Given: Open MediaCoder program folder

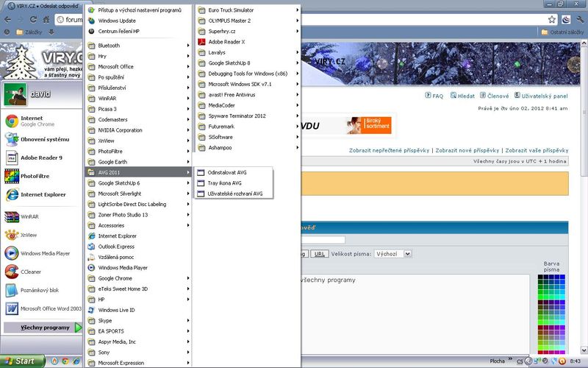Looking at the screenshot, I should (248, 105).
